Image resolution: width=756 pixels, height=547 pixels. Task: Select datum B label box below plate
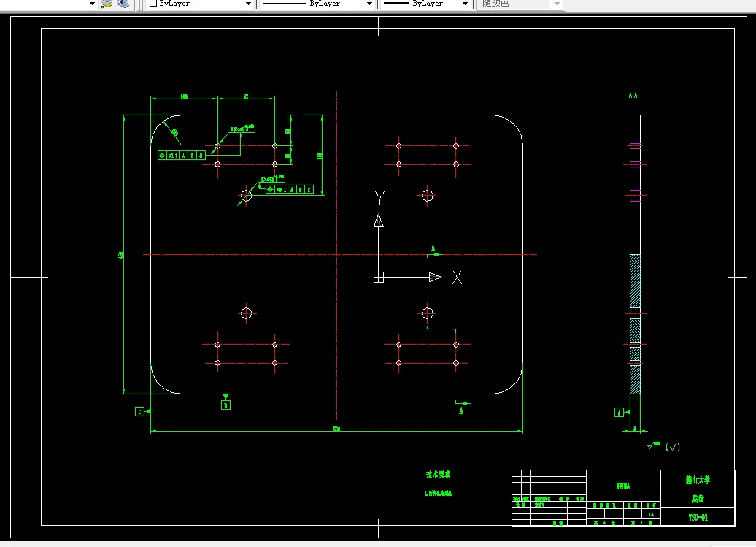(225, 405)
